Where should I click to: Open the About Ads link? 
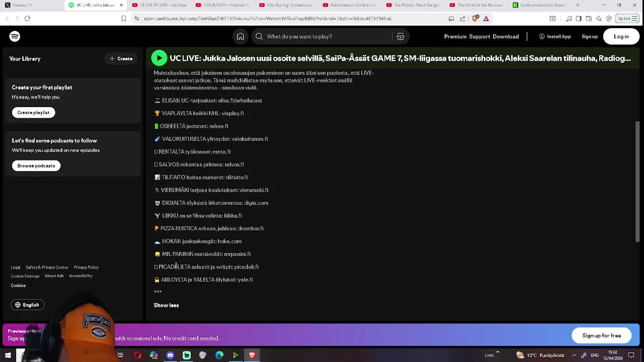tap(54, 276)
